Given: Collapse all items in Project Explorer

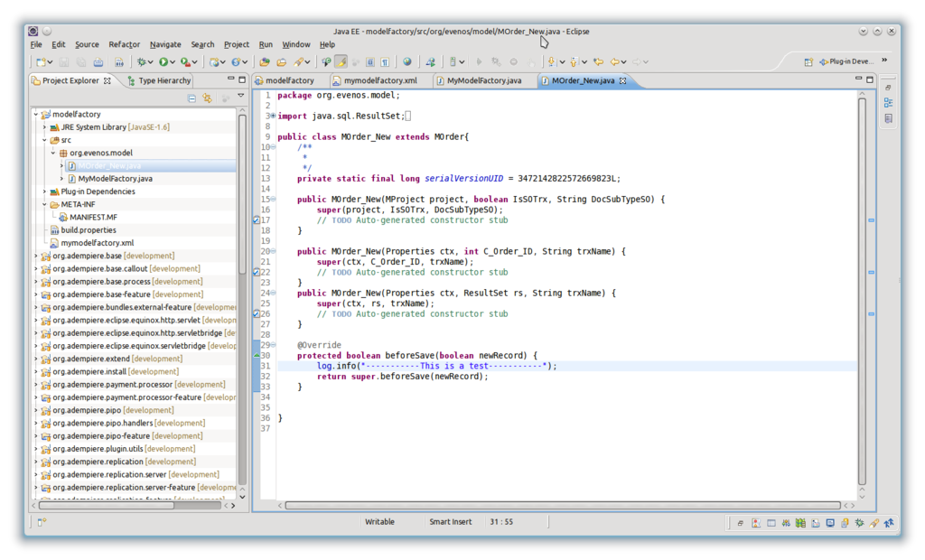Looking at the screenshot, I should pos(192,98).
